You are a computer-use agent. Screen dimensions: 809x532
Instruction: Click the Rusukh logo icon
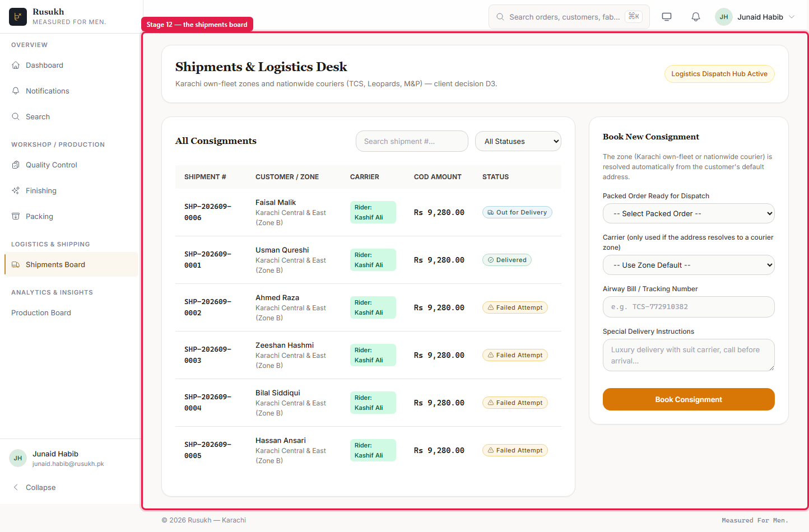tap(18, 17)
